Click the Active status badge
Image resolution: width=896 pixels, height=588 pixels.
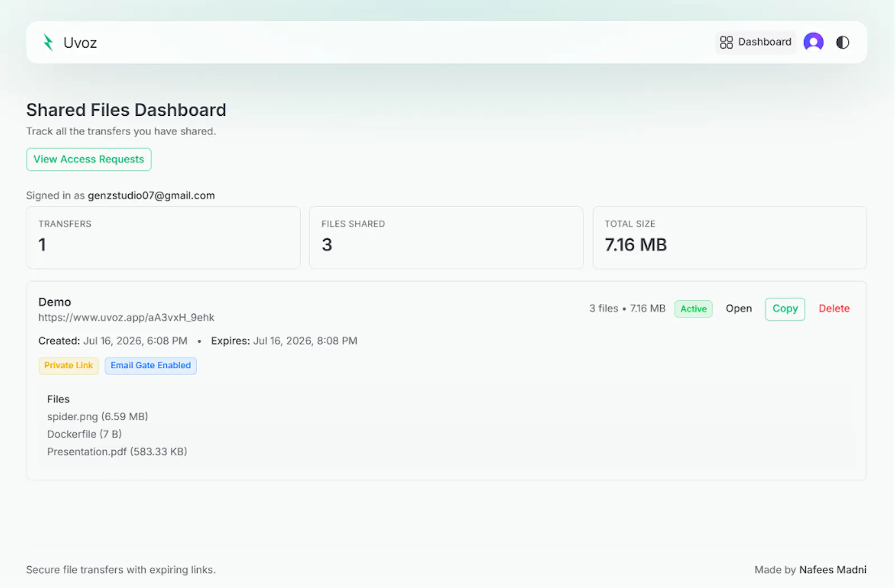693,309
